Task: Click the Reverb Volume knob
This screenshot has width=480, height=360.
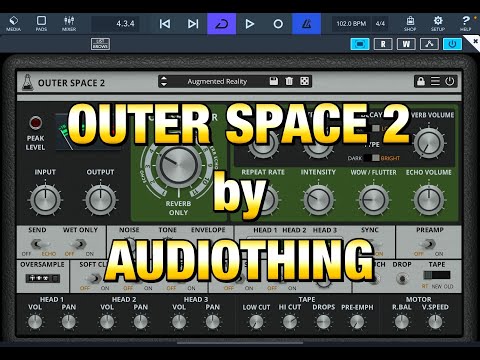Action: click(x=429, y=143)
